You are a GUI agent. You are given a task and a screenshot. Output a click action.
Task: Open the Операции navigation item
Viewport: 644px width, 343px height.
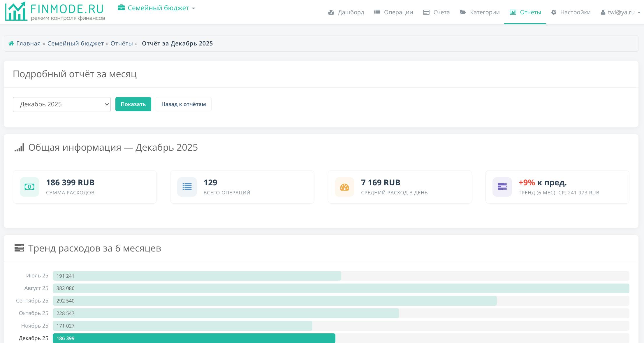coord(394,12)
